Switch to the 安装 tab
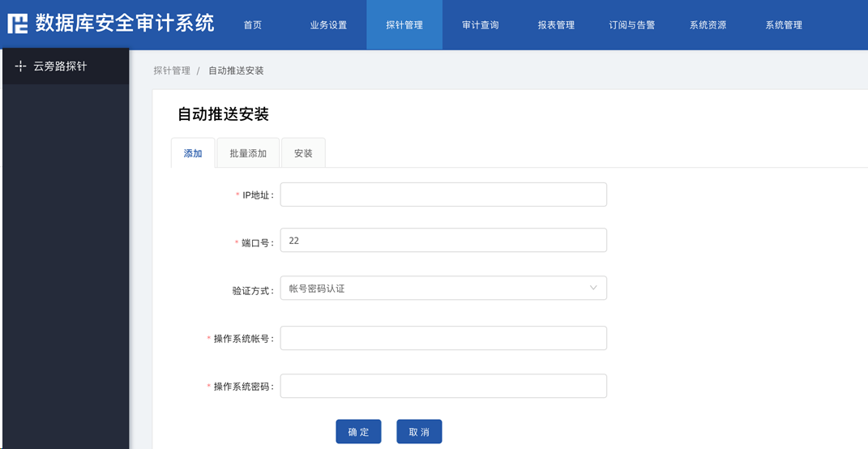This screenshot has width=868, height=449. (x=303, y=153)
